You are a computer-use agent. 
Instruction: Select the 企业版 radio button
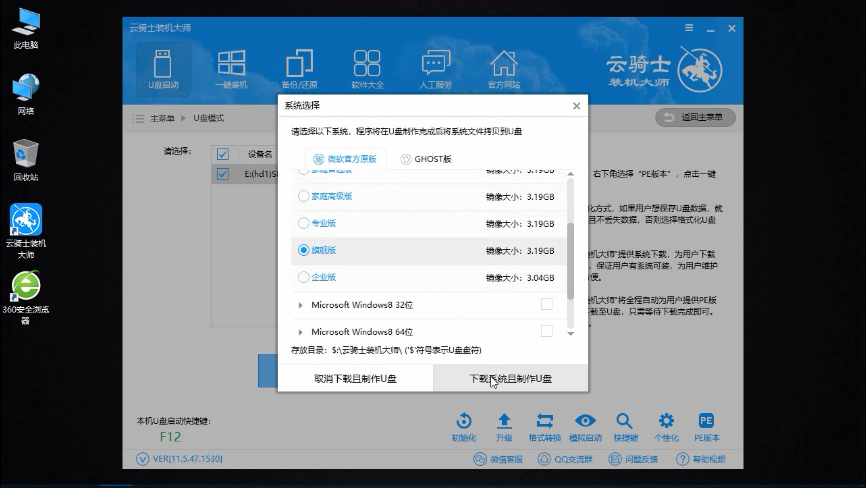click(x=303, y=277)
